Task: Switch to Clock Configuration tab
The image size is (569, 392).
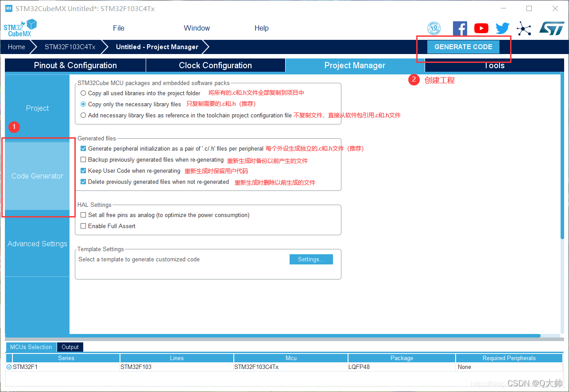Action: [x=215, y=65]
